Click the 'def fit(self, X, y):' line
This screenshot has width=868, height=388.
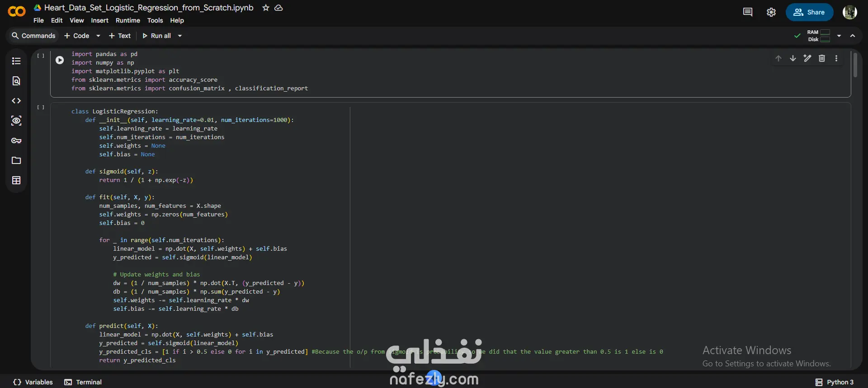120,197
